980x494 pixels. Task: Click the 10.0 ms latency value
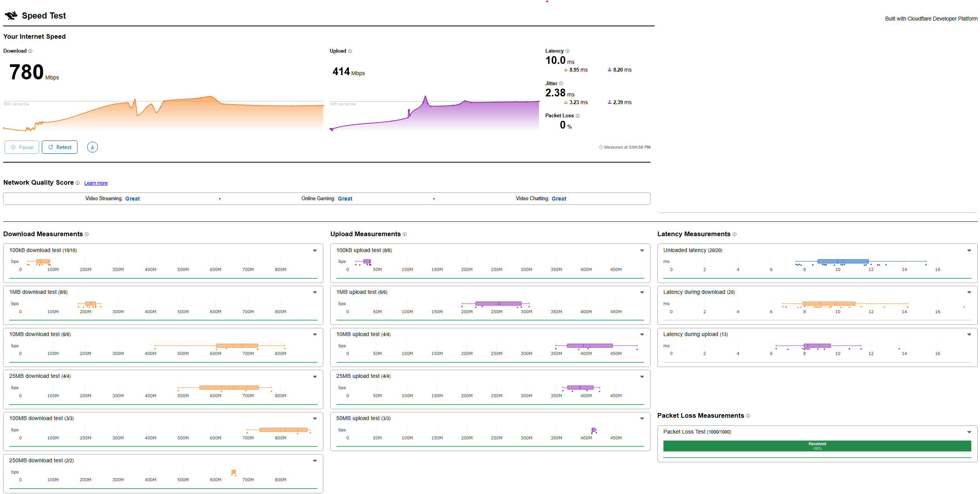click(560, 60)
